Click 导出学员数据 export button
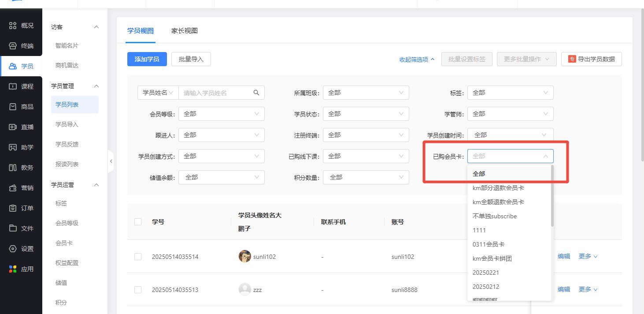This screenshot has width=644, height=314. pyautogui.click(x=591, y=59)
